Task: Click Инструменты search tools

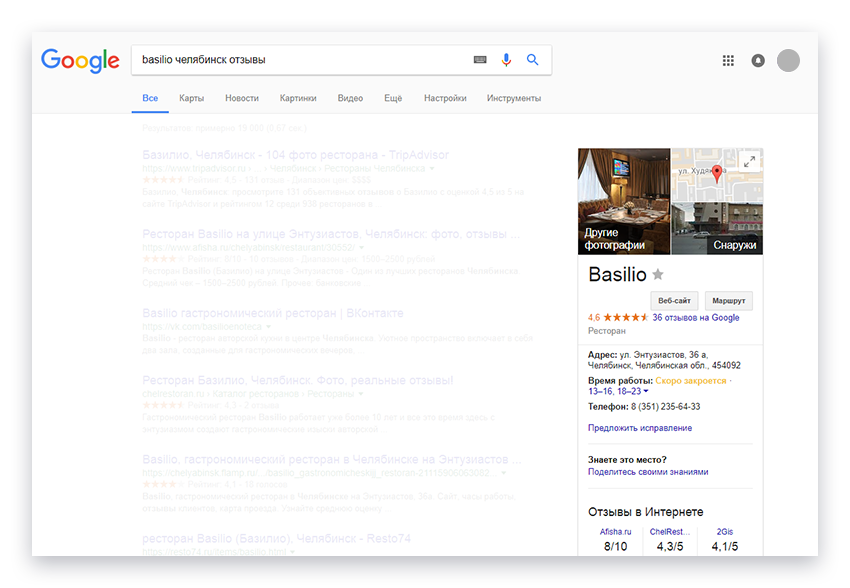Action: (x=514, y=98)
